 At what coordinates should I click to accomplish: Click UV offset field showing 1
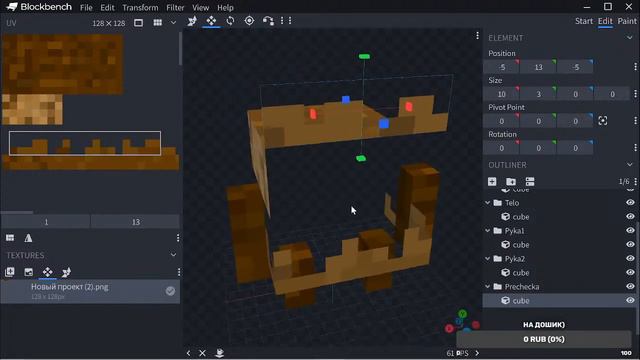pyautogui.click(x=46, y=222)
